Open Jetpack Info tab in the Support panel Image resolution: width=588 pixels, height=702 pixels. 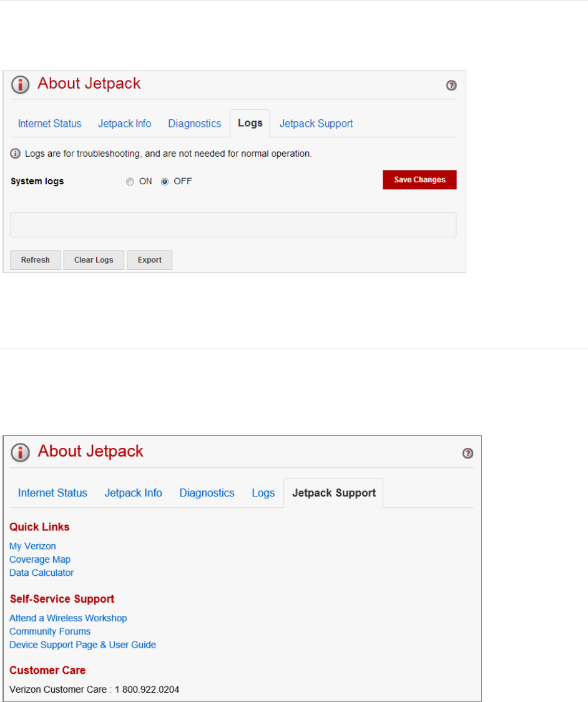pos(134,493)
